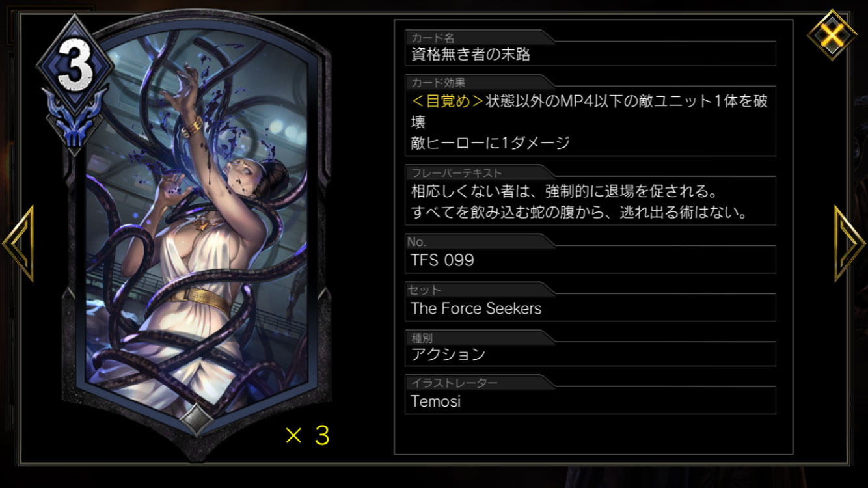868x488 pixels.
Task: Tap the card type アクション field
Action: coord(590,355)
